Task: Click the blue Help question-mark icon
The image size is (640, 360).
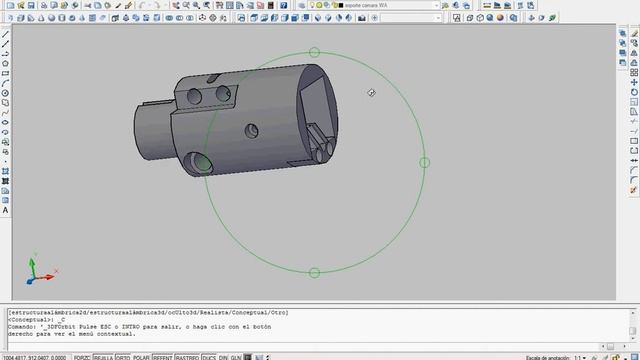Action: click(x=284, y=5)
